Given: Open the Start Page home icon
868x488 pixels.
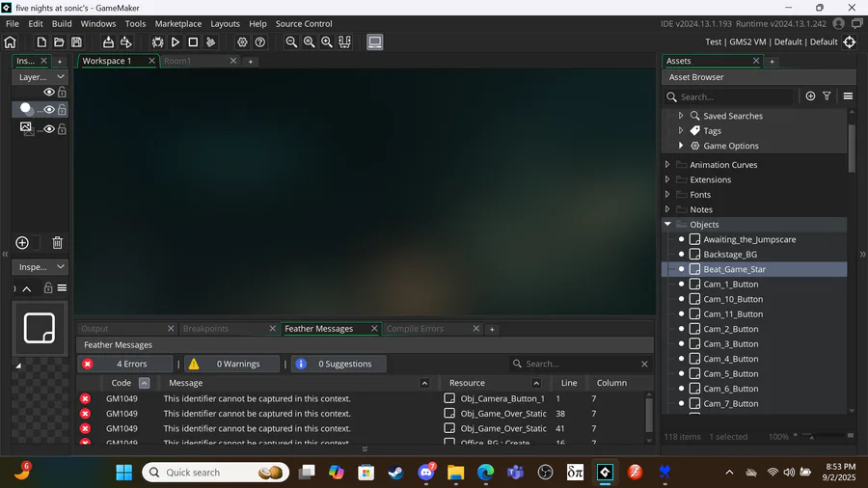Looking at the screenshot, I should point(10,42).
